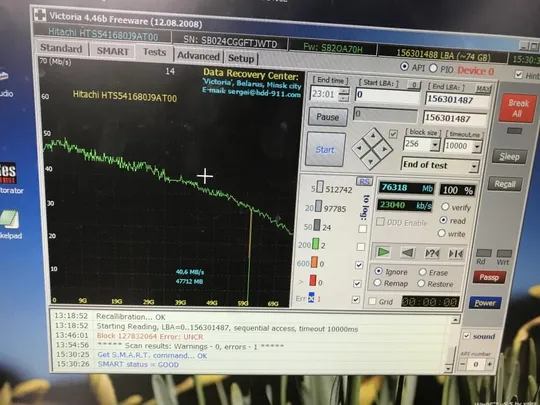The width and height of the screenshot is (540, 405).
Task: Open the Advanced tab
Action: click(198, 56)
